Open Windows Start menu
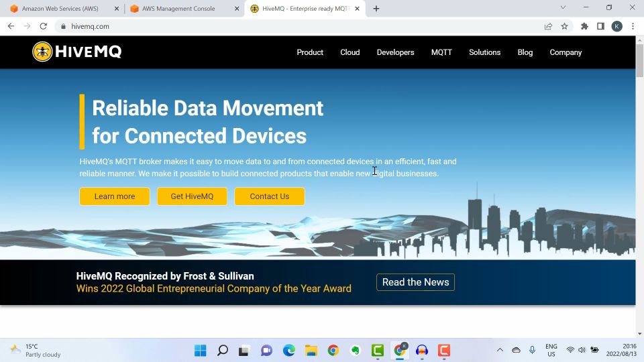Viewport: 644px width, 362px height. (x=201, y=350)
